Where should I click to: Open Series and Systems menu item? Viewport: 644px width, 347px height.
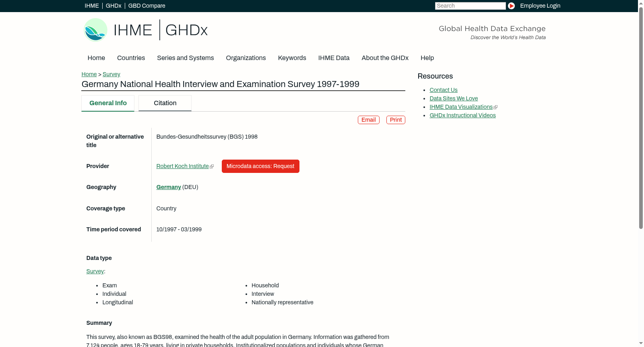click(x=186, y=58)
